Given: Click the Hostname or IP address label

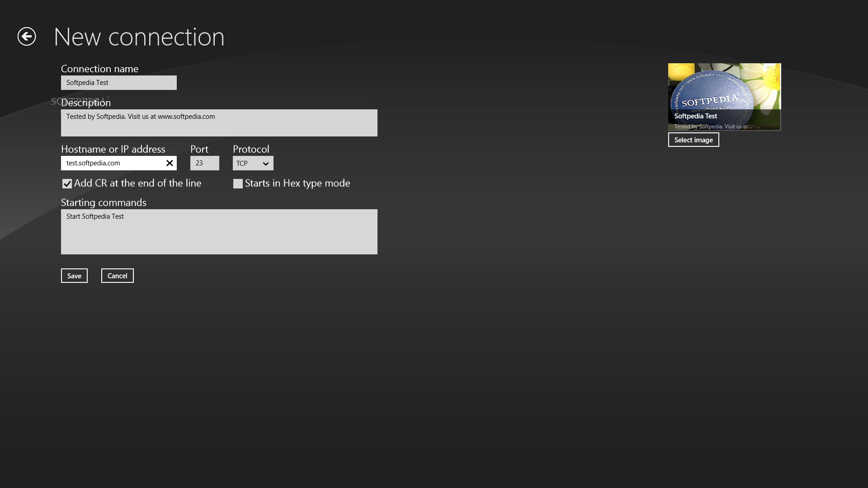Looking at the screenshot, I should pos(113,149).
